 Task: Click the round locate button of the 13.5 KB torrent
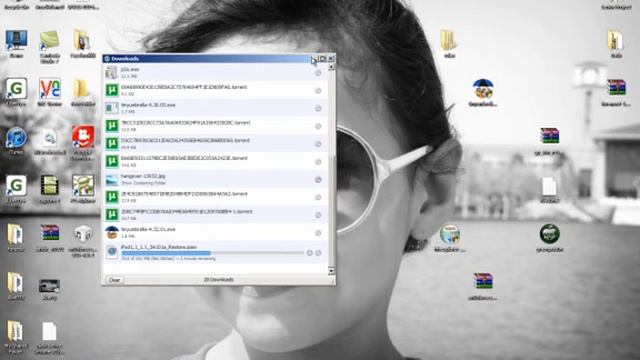tap(318, 126)
